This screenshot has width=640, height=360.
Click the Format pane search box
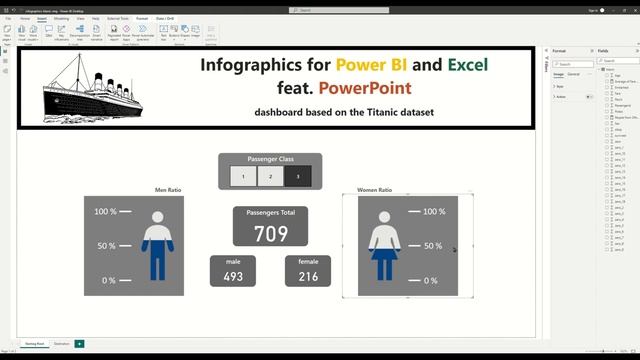(573, 64)
